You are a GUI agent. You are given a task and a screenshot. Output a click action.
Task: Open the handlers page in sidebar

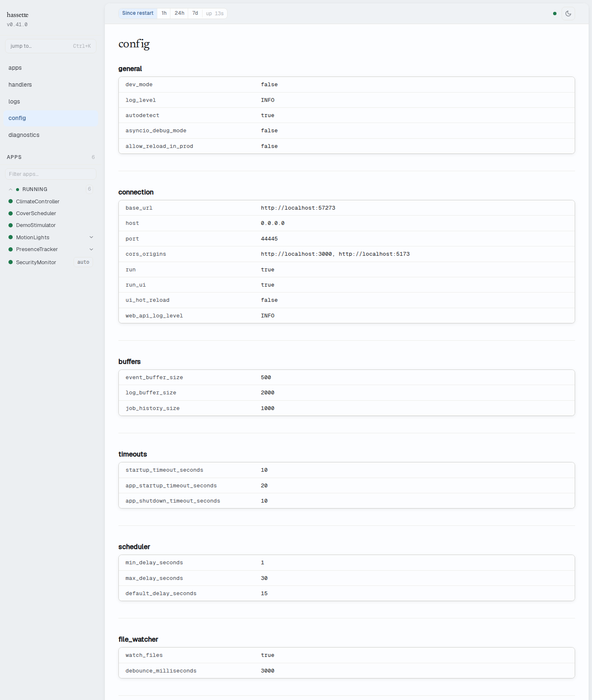51,85
